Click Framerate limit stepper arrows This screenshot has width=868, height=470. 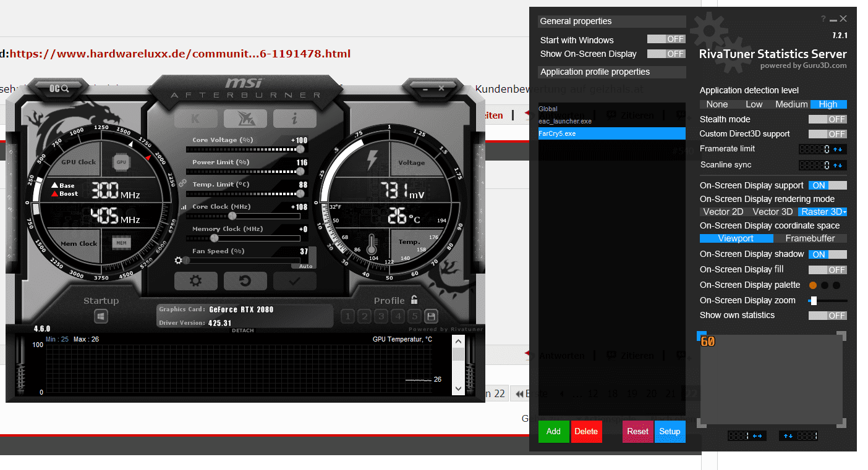[838, 149]
